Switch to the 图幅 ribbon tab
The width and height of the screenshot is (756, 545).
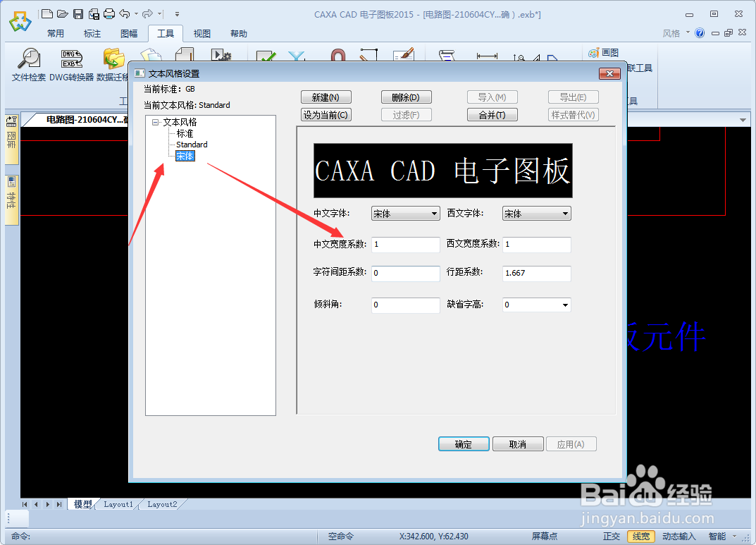(x=129, y=33)
